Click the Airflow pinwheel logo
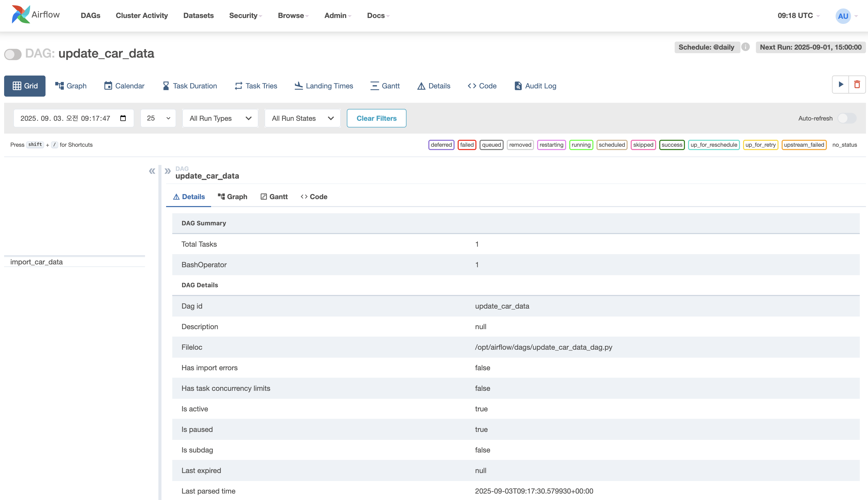 pyautogui.click(x=21, y=14)
